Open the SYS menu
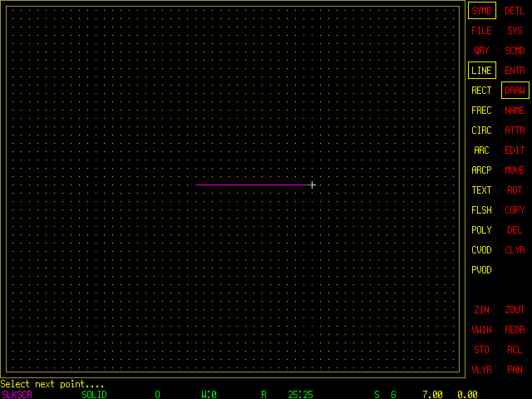 [515, 31]
